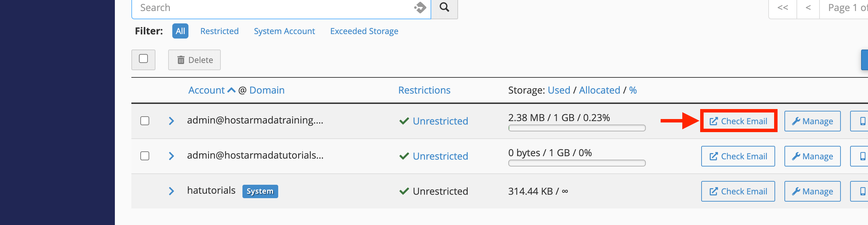
Task: Select the Restricted filter
Action: (x=219, y=31)
